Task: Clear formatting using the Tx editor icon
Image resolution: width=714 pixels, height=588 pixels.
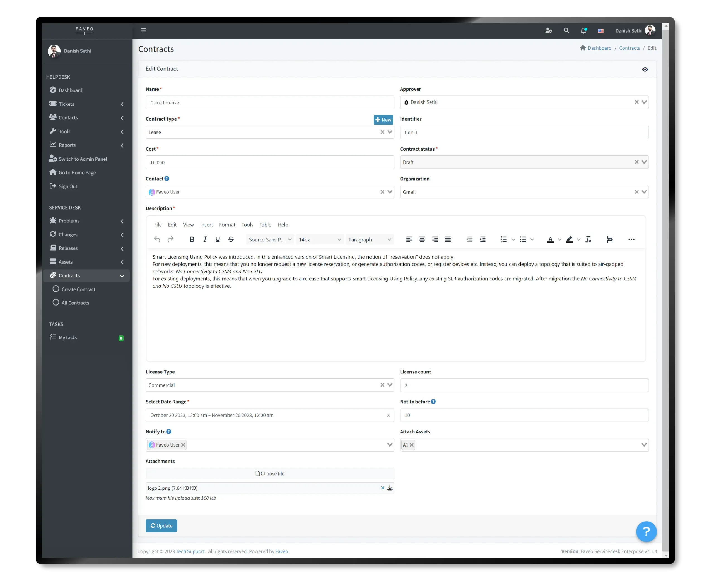Action: click(x=588, y=239)
